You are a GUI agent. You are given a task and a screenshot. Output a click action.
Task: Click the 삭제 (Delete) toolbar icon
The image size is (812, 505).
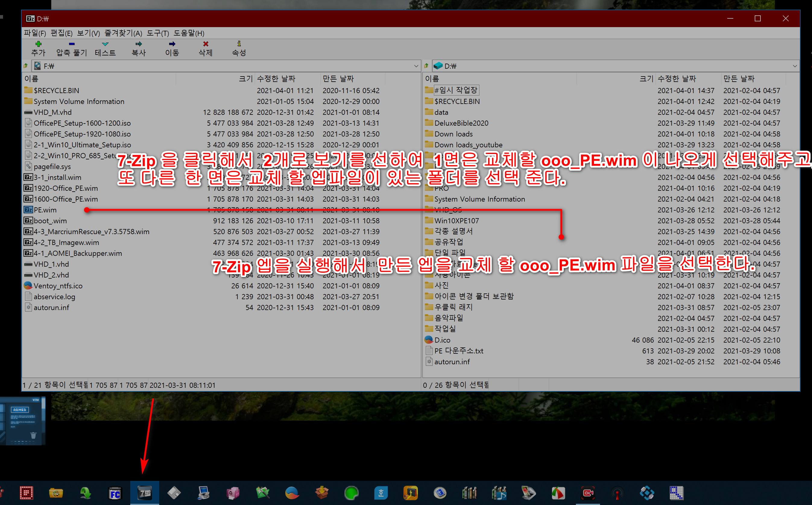tap(206, 49)
